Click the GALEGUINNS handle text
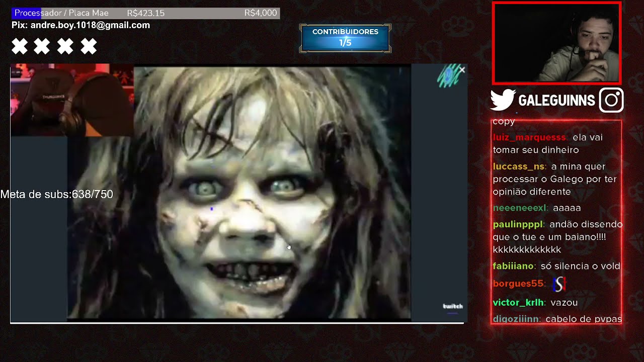 coord(556,101)
